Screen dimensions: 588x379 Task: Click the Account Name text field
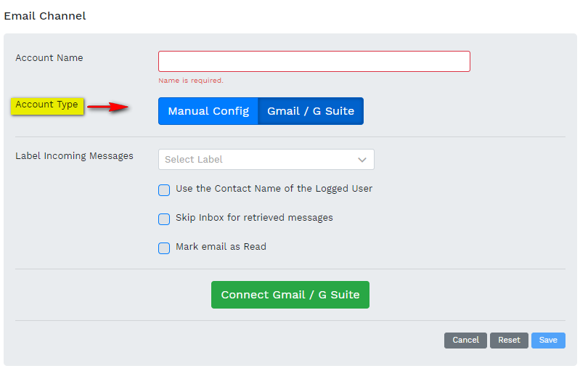[x=314, y=61]
